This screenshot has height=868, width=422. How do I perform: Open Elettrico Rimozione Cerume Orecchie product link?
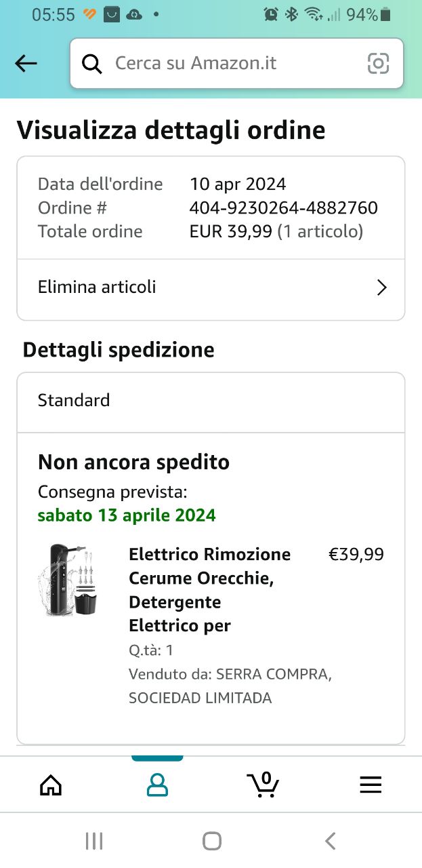coord(209,590)
